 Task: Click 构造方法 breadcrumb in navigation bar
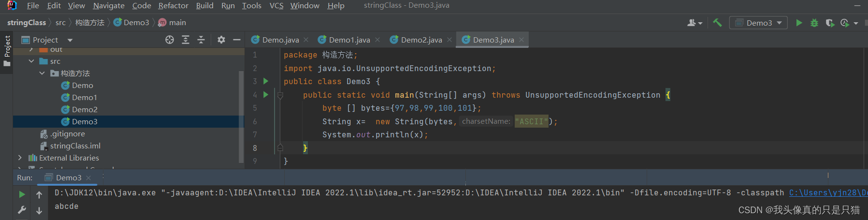point(90,23)
